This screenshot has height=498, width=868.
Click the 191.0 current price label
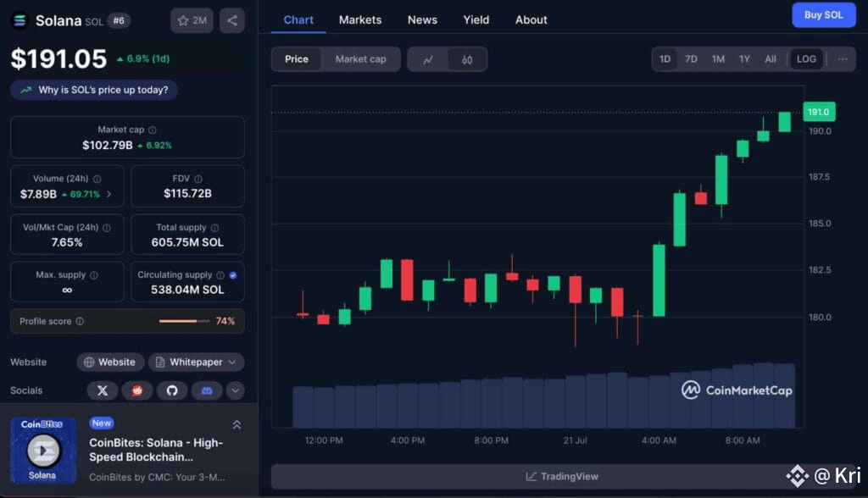pyautogui.click(x=819, y=112)
